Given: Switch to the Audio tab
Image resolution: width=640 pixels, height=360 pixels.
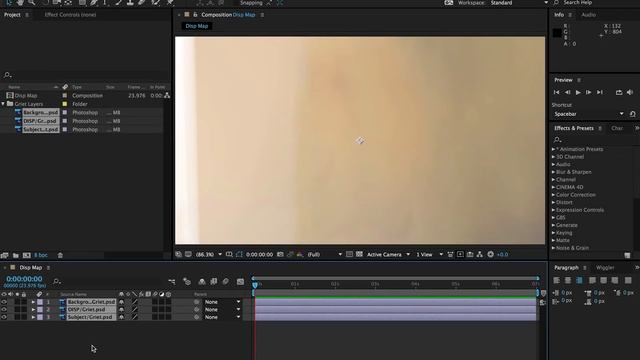Looking at the screenshot, I should pyautogui.click(x=588, y=15).
